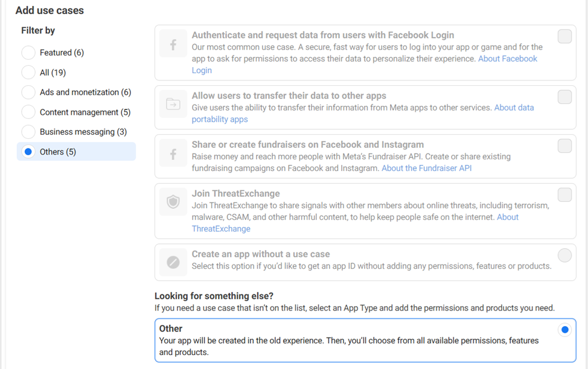Tick the checkbox for transferring data to other apps
The image size is (588, 369).
(x=564, y=97)
